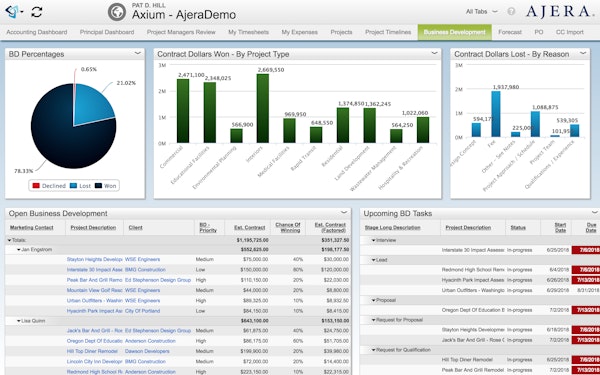600x375 pixels.
Task: Switch to Accounting Dashboard tab
Action: tap(37, 32)
